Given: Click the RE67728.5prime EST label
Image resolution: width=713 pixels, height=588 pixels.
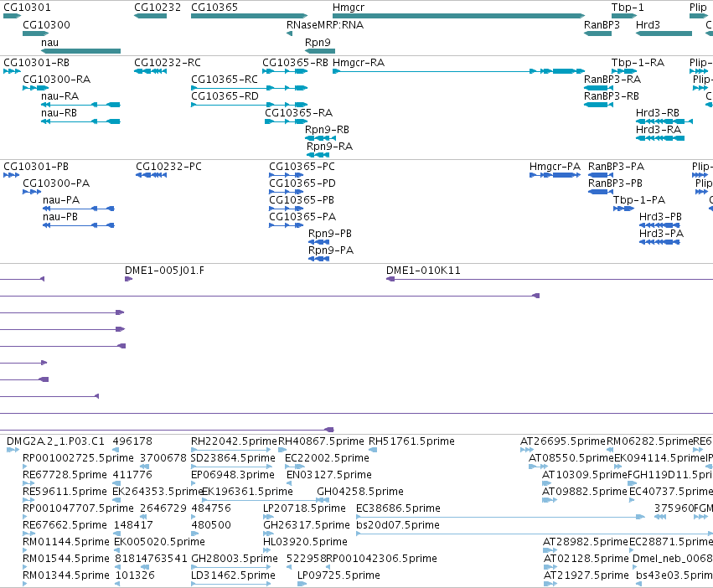Looking at the screenshot, I should click(65, 475).
